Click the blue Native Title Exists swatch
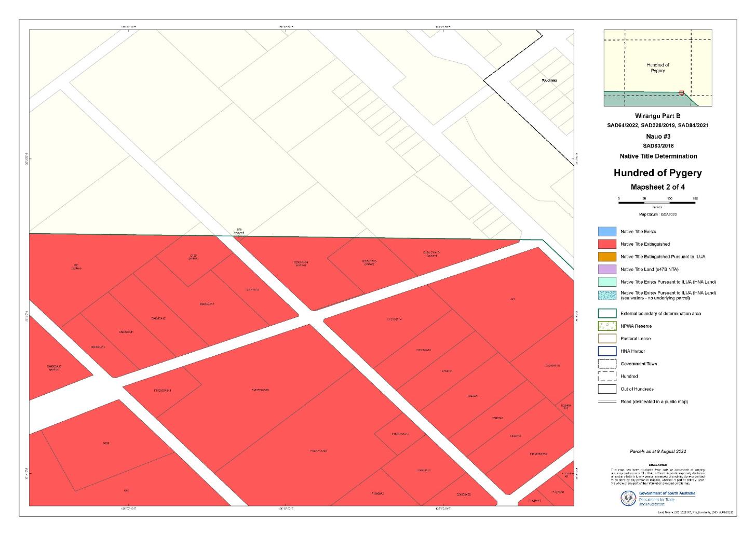This screenshot has width=756, height=535. click(606, 232)
